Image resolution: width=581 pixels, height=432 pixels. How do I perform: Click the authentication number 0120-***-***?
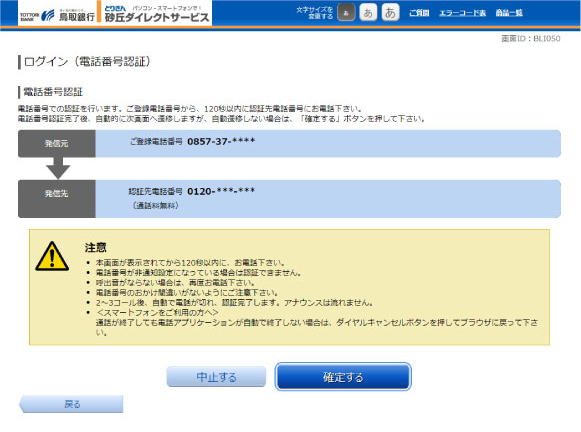point(221,191)
